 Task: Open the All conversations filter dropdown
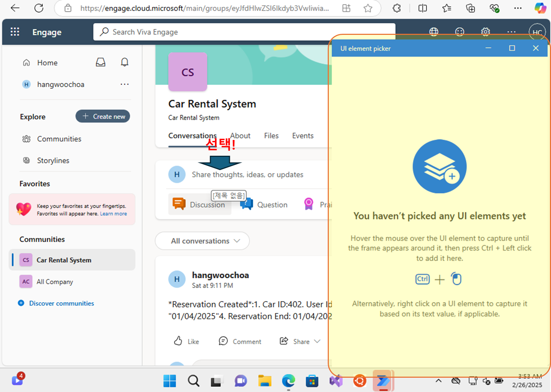(202, 241)
